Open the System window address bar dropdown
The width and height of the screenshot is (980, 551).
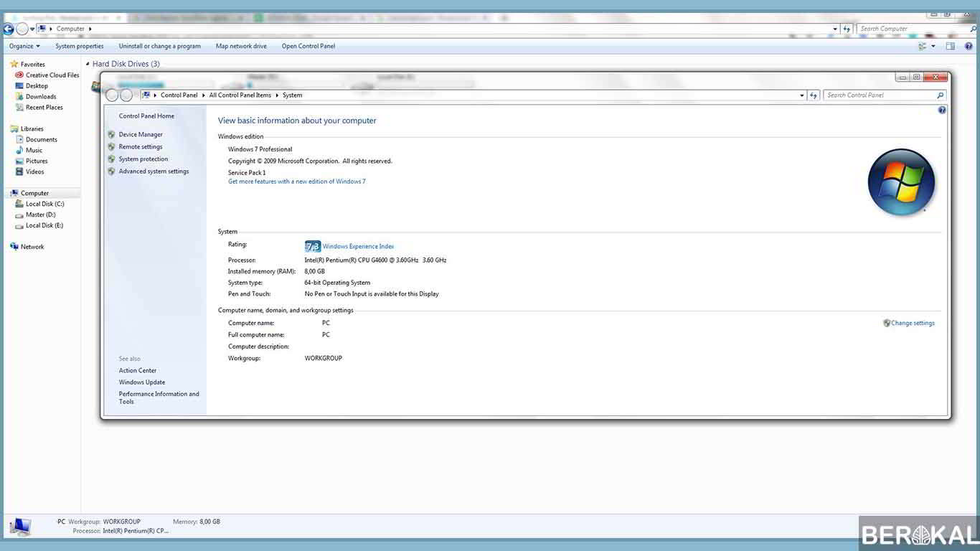(x=802, y=95)
